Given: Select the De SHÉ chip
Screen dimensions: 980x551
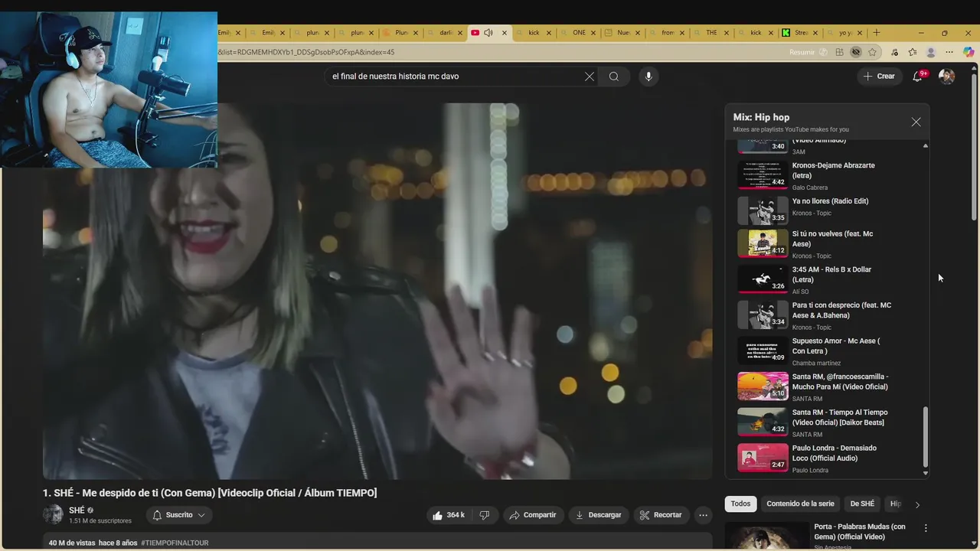Looking at the screenshot, I should tap(862, 504).
